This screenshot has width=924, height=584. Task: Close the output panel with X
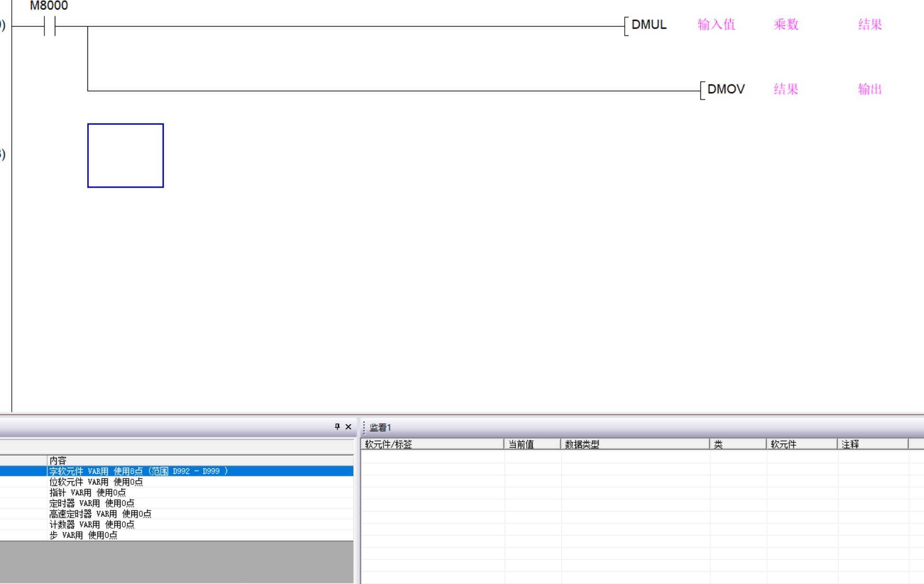[349, 426]
